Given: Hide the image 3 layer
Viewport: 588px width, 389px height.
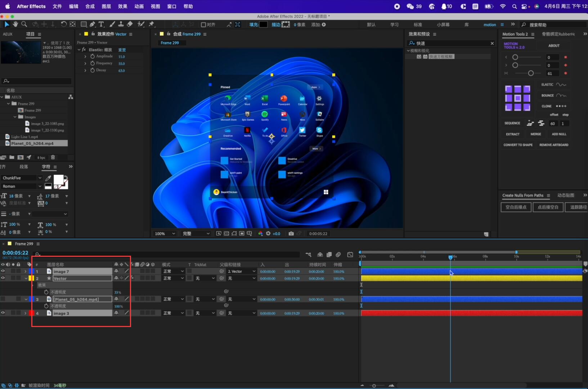Looking at the screenshot, I should [x=3, y=313].
